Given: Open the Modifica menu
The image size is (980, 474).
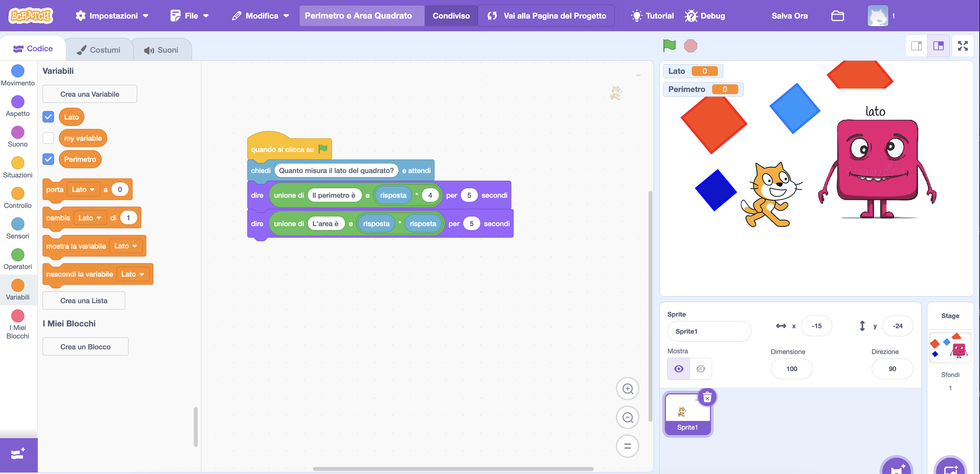Looking at the screenshot, I should coord(261,16).
